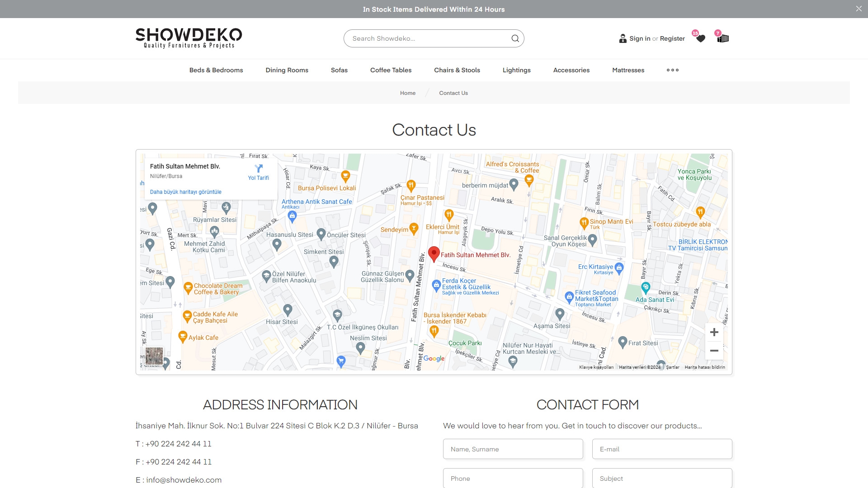This screenshot has width=868, height=488.
Task: Click Alfred's Croissants & Coffee marker
Action: click(x=528, y=180)
